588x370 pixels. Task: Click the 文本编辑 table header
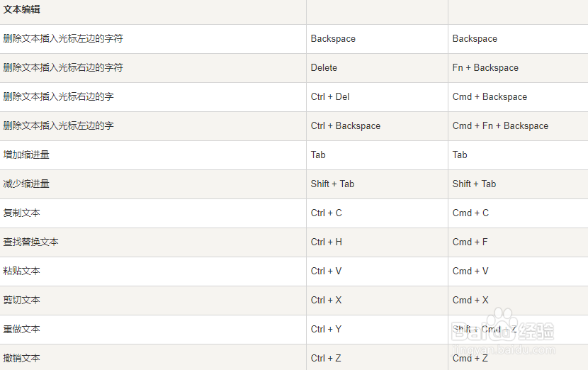click(x=22, y=10)
